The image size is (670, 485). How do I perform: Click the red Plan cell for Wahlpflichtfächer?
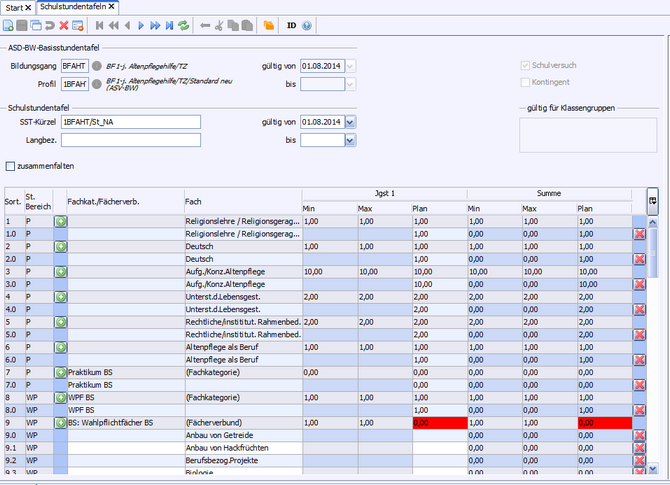pos(438,423)
